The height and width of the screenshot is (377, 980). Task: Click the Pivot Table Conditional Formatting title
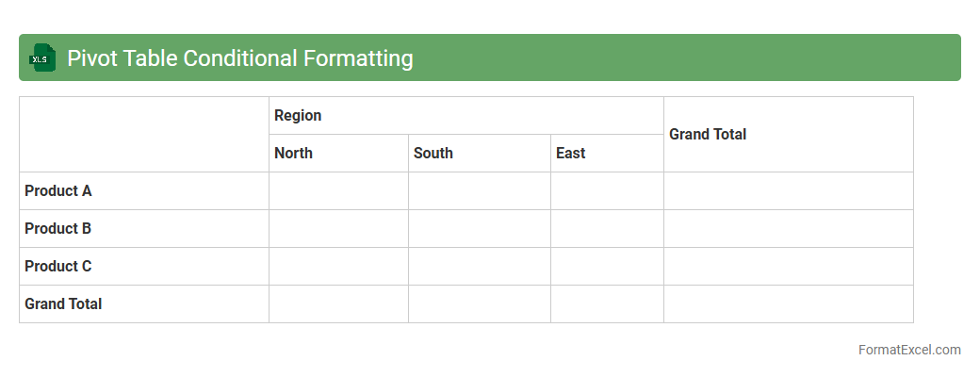(239, 58)
